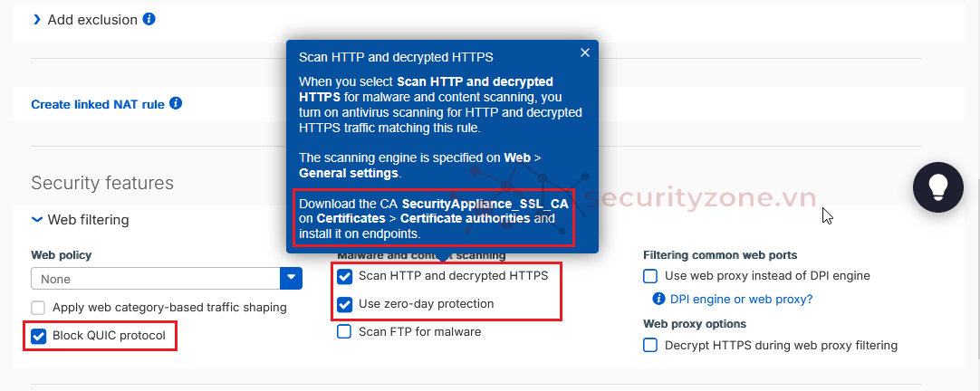Click the Create linked NAT rule link

point(98,104)
